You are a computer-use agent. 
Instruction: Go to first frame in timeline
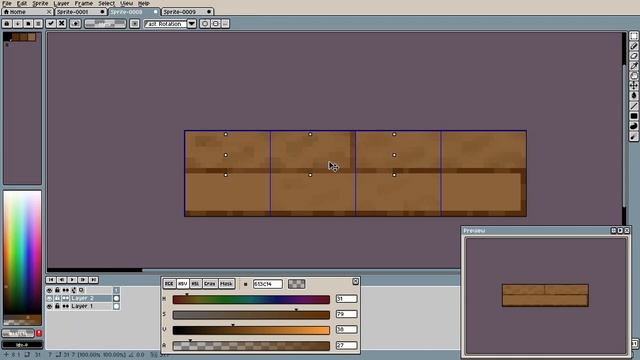pos(51,280)
